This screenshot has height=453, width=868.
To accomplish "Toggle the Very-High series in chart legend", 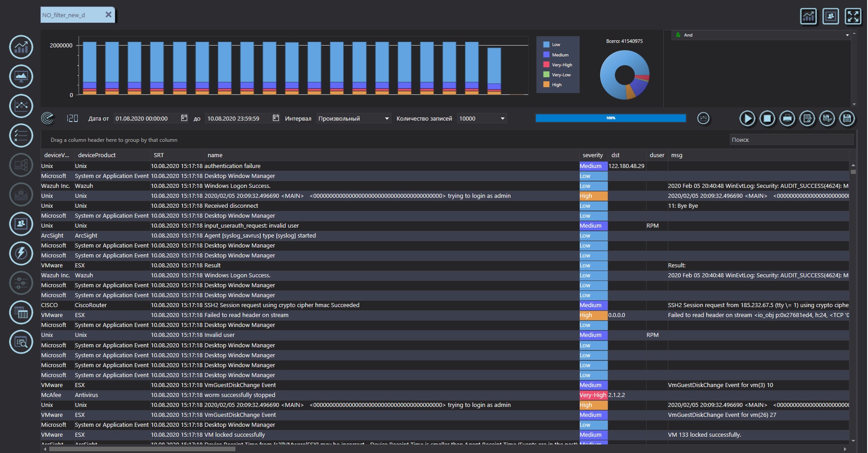I will click(561, 65).
